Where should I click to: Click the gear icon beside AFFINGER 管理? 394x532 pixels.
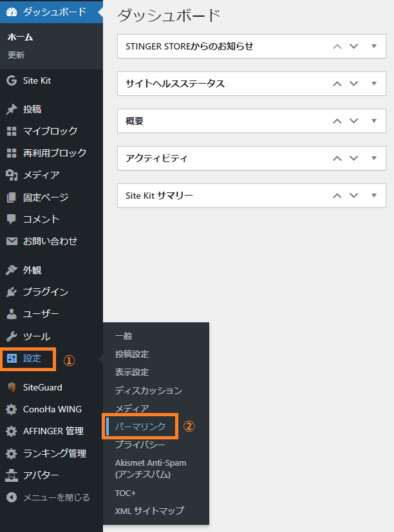click(12, 431)
